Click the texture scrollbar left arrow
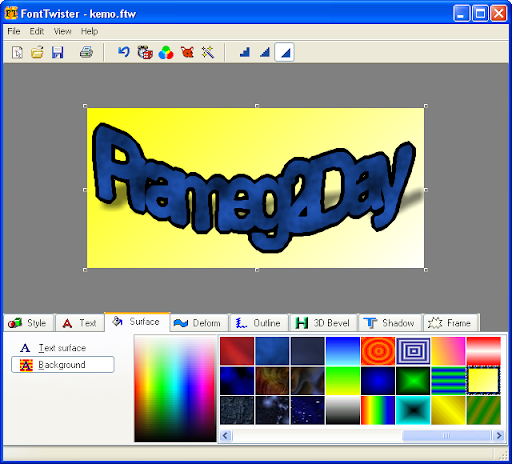Screen dimensions: 512x464 click(226, 435)
